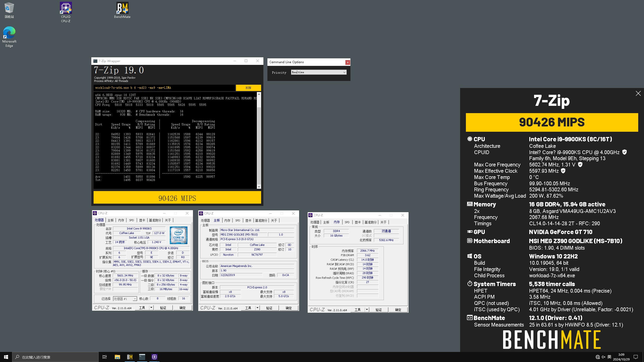Image resolution: width=644 pixels, height=362 pixels.
Task: Click the 7-Zip console up scroll arrow
Action: click(x=259, y=94)
